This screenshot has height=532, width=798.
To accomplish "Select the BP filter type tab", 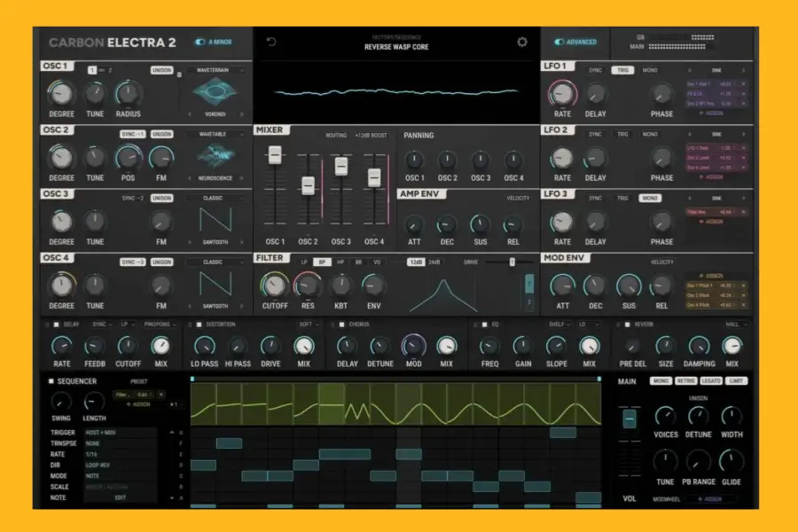I will point(322,262).
